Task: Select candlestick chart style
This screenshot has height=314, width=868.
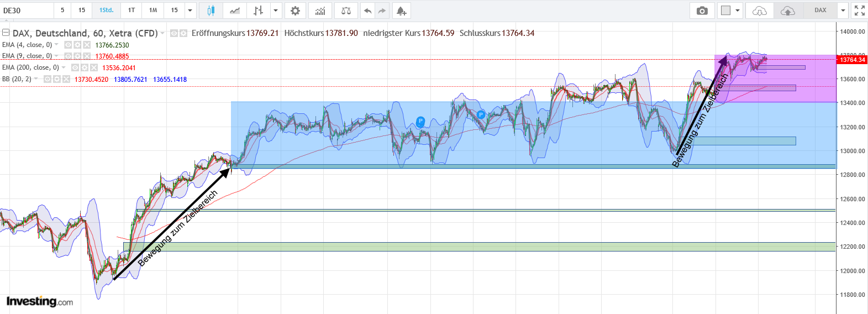Action: click(211, 11)
